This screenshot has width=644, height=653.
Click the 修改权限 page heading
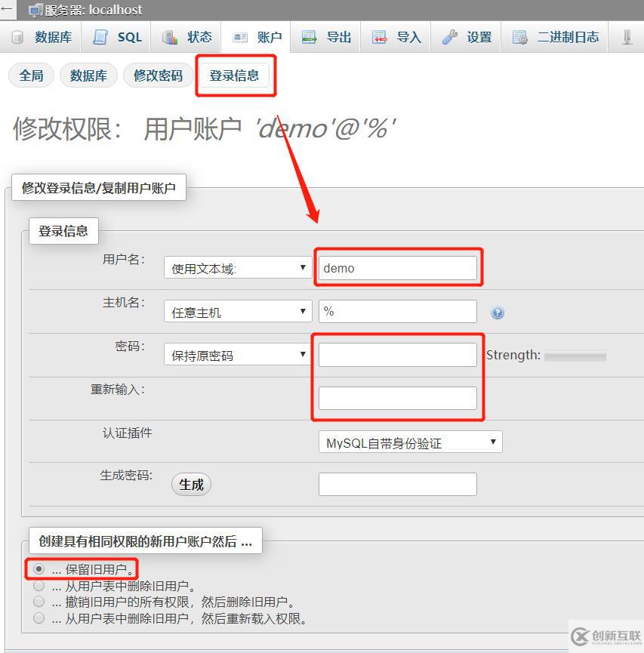204,128
